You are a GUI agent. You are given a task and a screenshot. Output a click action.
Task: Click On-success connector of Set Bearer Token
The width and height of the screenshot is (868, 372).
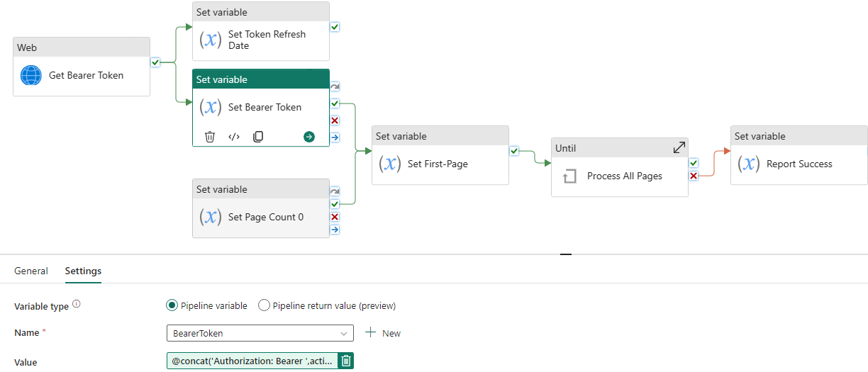point(335,103)
